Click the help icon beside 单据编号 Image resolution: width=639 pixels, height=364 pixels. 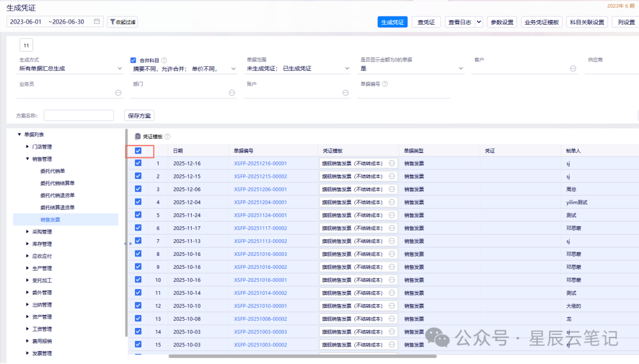tap(385, 84)
